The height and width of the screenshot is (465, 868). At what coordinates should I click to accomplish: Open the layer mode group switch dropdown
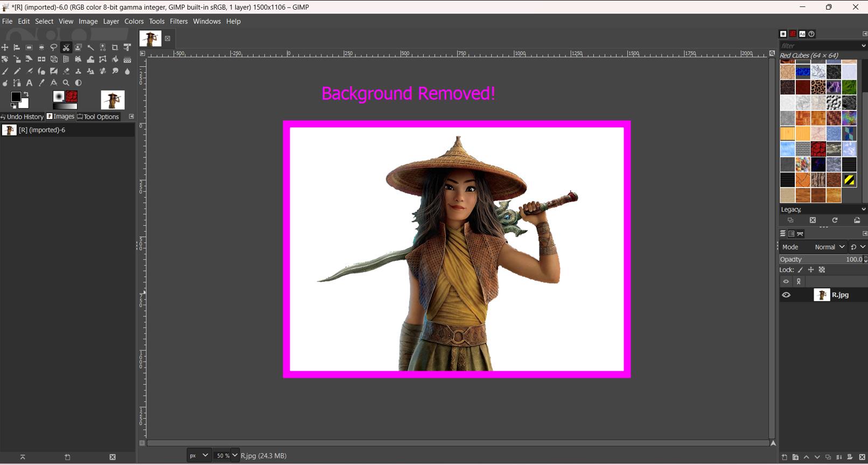858,247
